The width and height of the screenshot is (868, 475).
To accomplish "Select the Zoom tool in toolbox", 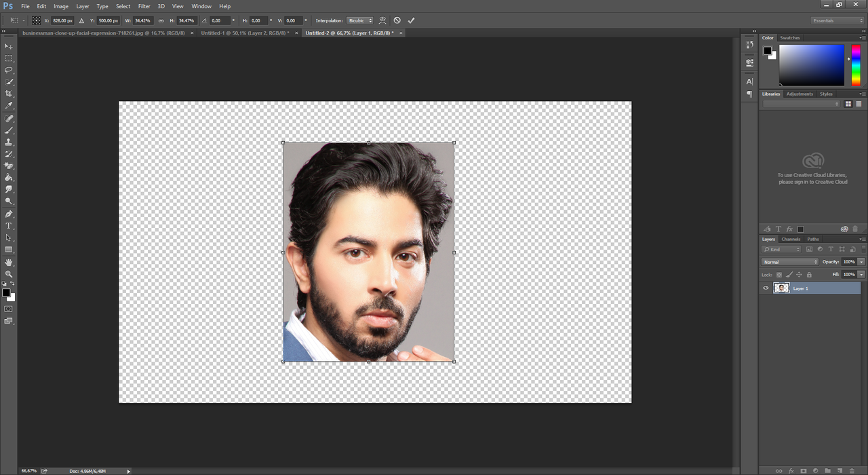I will 9,274.
